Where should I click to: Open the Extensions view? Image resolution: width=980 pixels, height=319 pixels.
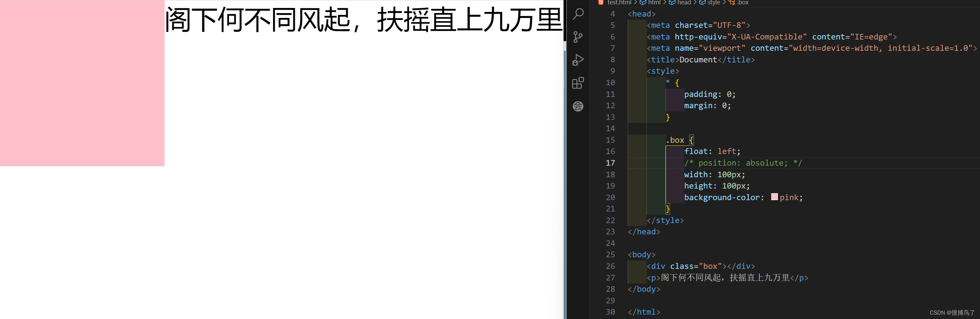point(578,83)
